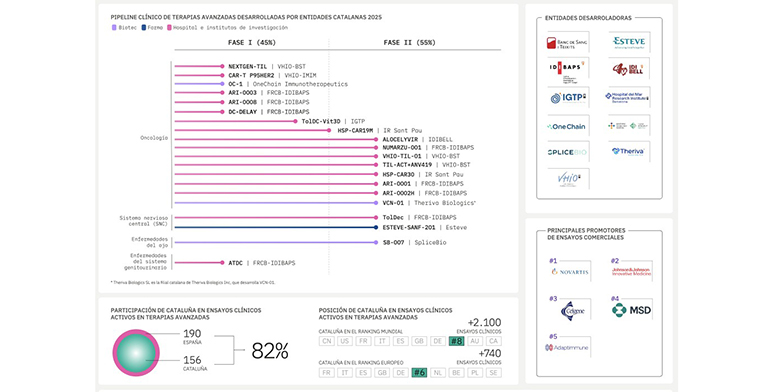The image size is (770, 392).
Task: Open the OneChain logo
Action: [566, 126]
